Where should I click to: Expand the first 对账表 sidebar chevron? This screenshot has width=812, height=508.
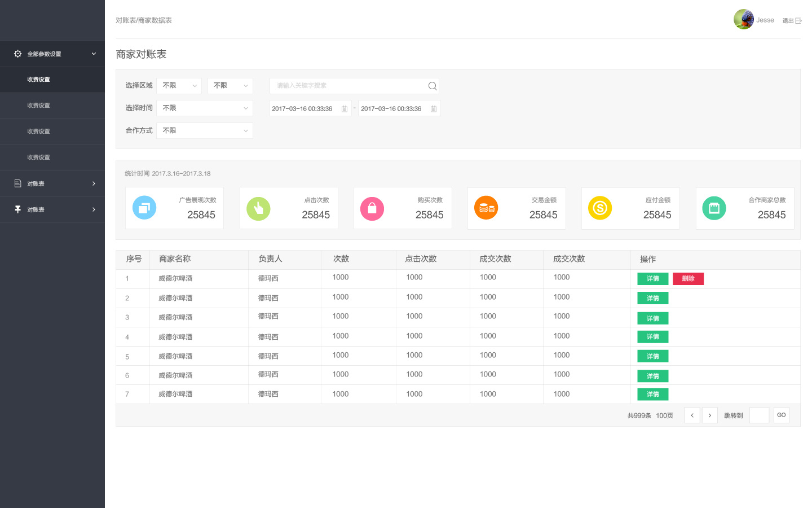pyautogui.click(x=94, y=183)
